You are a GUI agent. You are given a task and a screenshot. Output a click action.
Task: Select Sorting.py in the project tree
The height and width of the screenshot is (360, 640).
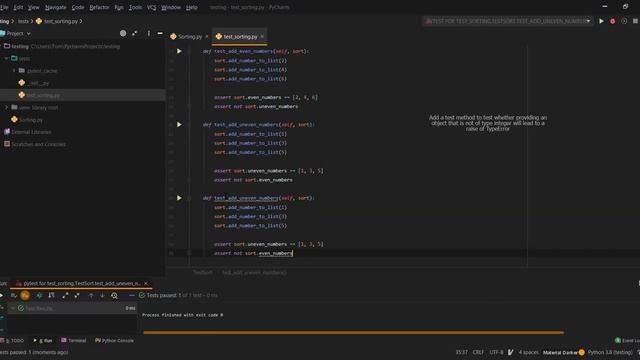[27, 120]
